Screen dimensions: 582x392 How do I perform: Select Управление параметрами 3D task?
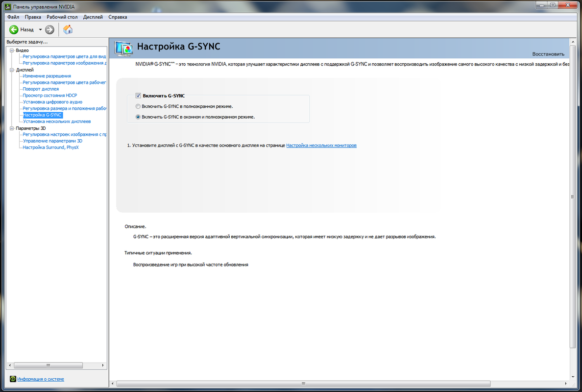(53, 141)
